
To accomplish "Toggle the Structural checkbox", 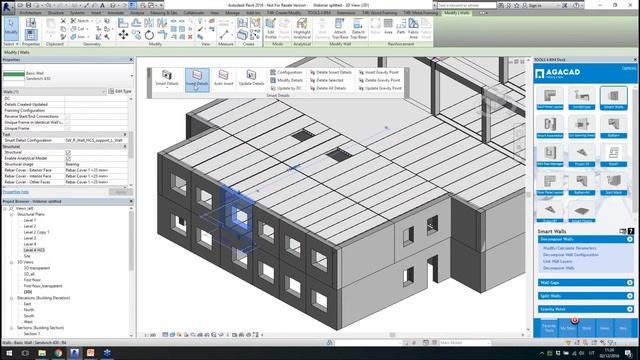I will 68,152.
